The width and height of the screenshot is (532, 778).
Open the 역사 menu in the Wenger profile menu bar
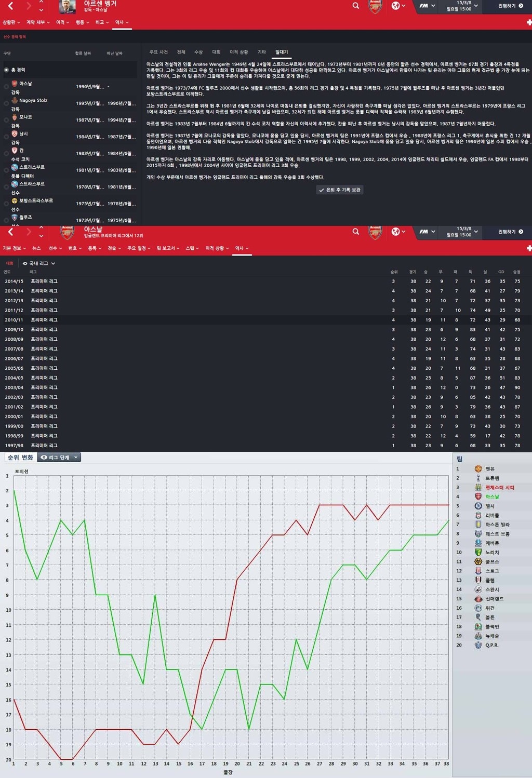pyautogui.click(x=122, y=22)
